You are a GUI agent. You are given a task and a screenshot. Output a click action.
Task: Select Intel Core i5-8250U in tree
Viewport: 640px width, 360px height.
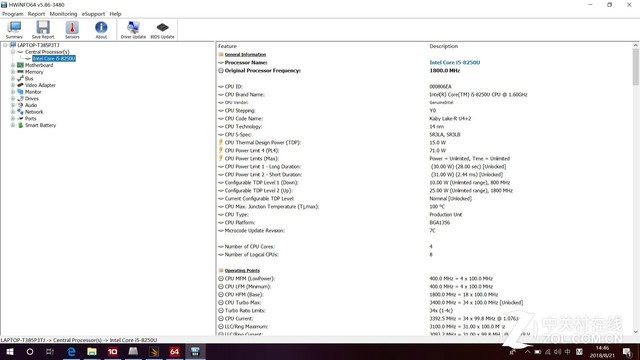click(54, 58)
